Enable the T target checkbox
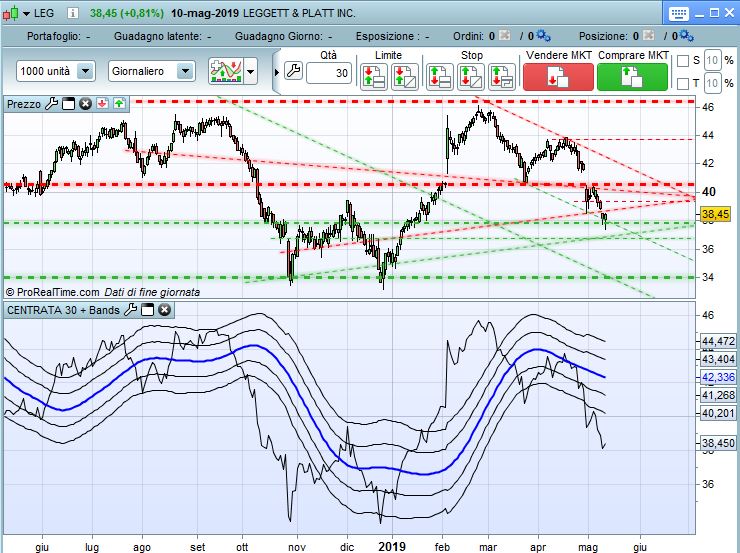The image size is (740, 553). [x=682, y=84]
